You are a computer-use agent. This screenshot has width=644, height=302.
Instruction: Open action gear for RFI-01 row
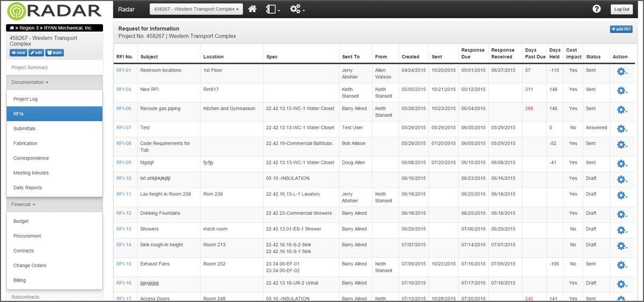click(x=622, y=72)
